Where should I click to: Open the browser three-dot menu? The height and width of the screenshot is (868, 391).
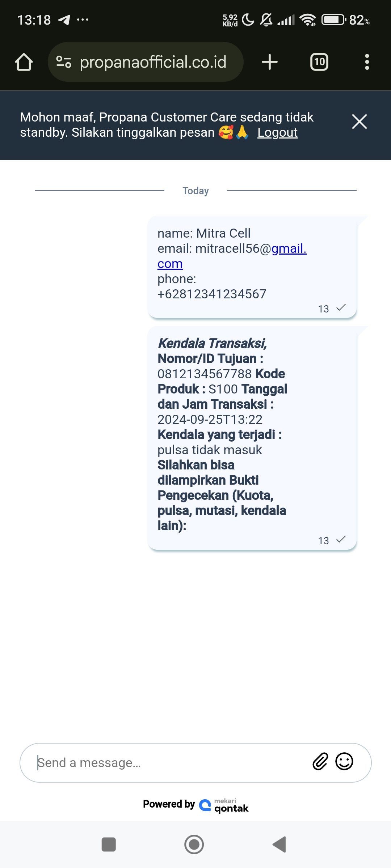tap(367, 62)
